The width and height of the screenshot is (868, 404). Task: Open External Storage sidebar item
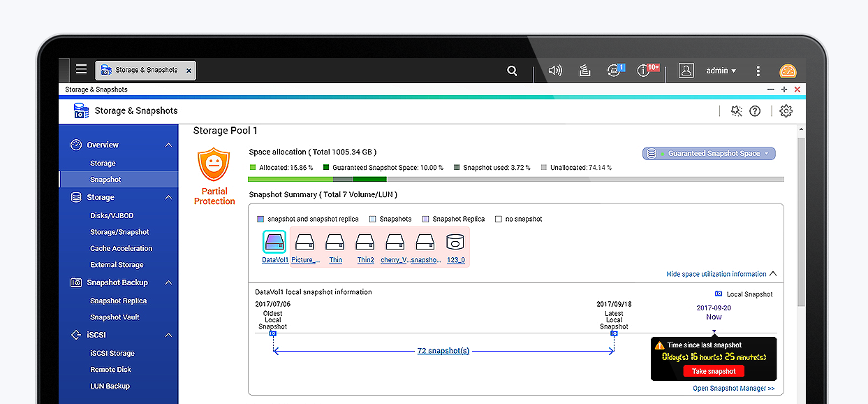117,265
